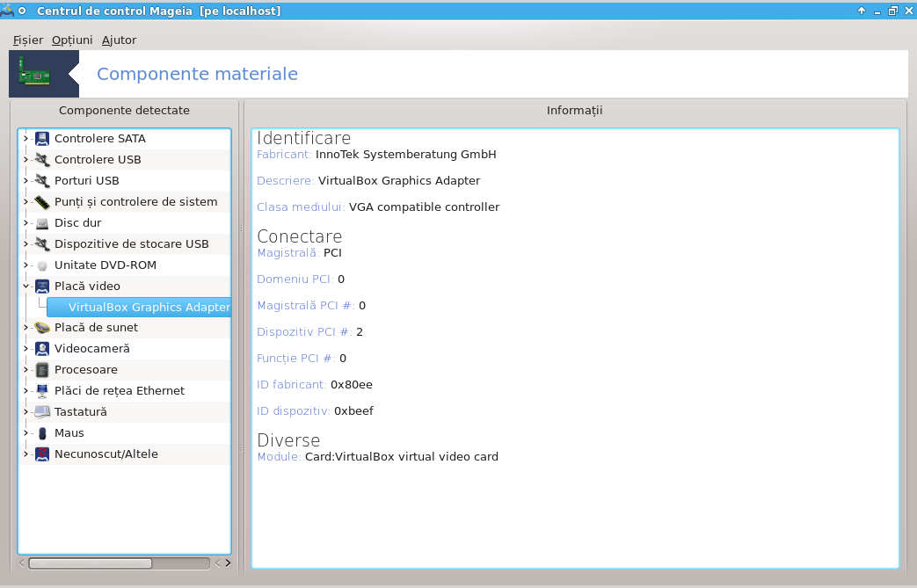Click the Tastatură keyboard icon
The image size is (917, 588).
pyautogui.click(x=42, y=412)
